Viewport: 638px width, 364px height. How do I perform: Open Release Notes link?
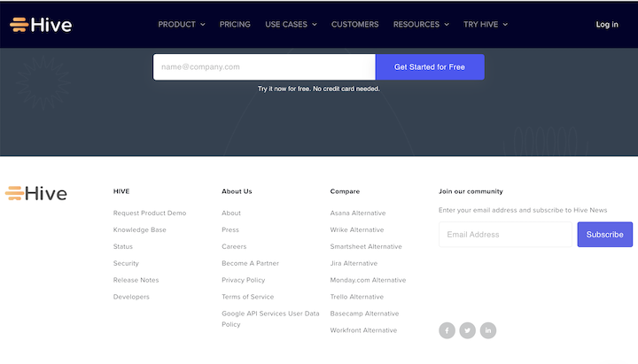tap(136, 280)
